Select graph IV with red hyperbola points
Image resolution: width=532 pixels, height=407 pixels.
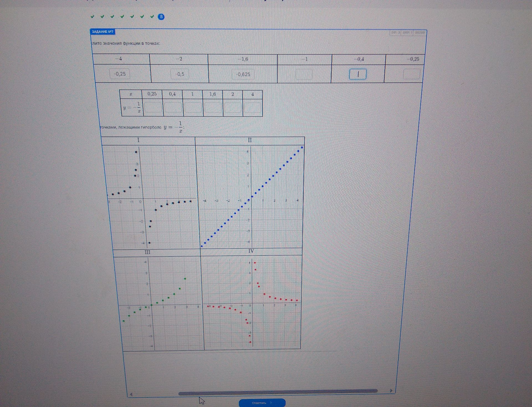[x=252, y=302]
